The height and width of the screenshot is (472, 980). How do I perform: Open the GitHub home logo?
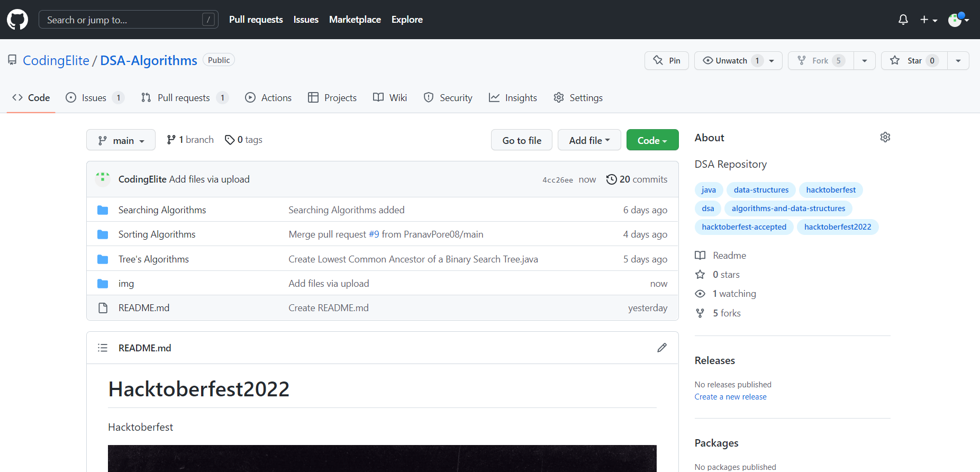[x=17, y=20]
